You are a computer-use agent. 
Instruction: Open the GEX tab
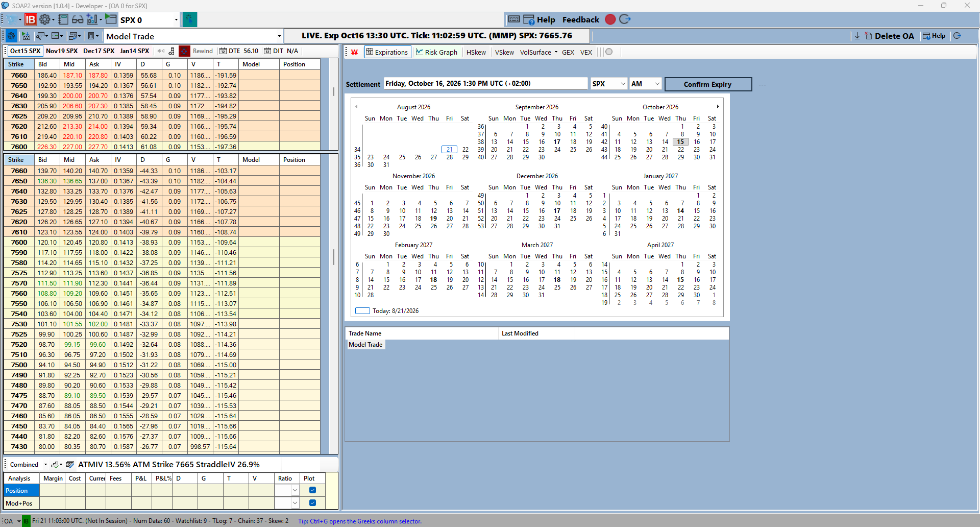click(568, 52)
